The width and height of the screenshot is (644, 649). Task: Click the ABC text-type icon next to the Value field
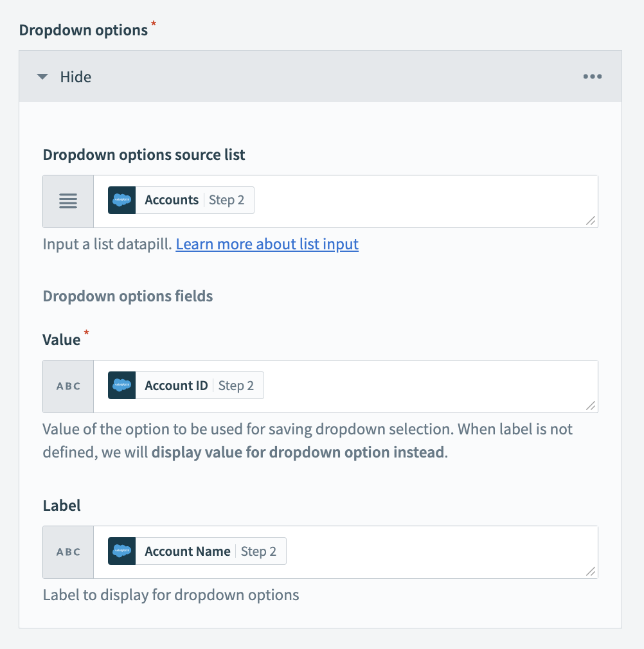67,385
